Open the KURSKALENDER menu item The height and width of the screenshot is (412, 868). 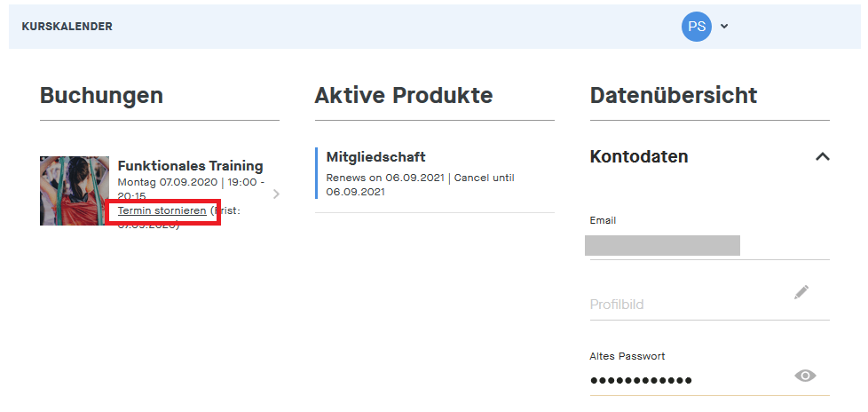(x=67, y=27)
